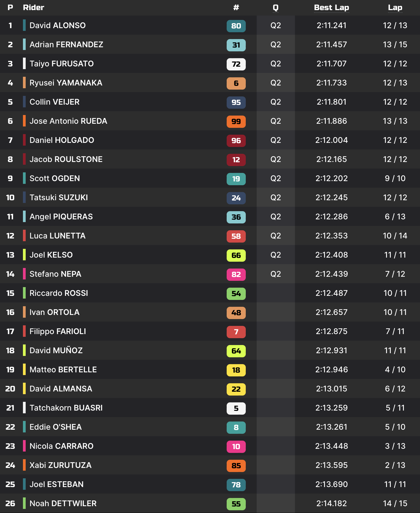The image size is (420, 513).
Task: Click position 21 of Tatchakorn BUASRI
Action: pyautogui.click(x=10, y=408)
